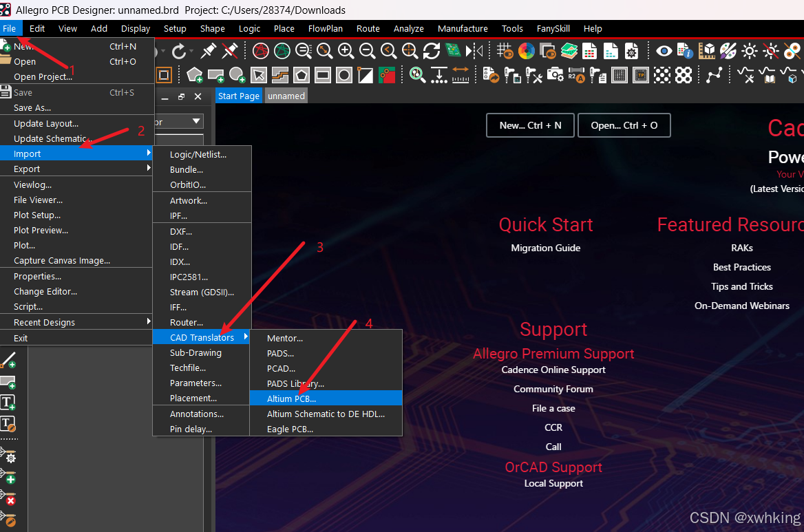Click the Local Support link
The height and width of the screenshot is (532, 804).
point(553,483)
